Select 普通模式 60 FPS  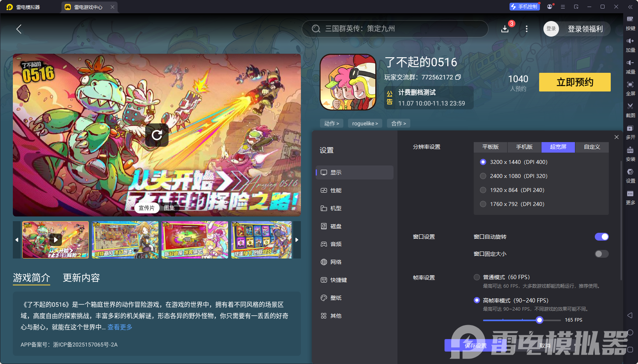[477, 277]
